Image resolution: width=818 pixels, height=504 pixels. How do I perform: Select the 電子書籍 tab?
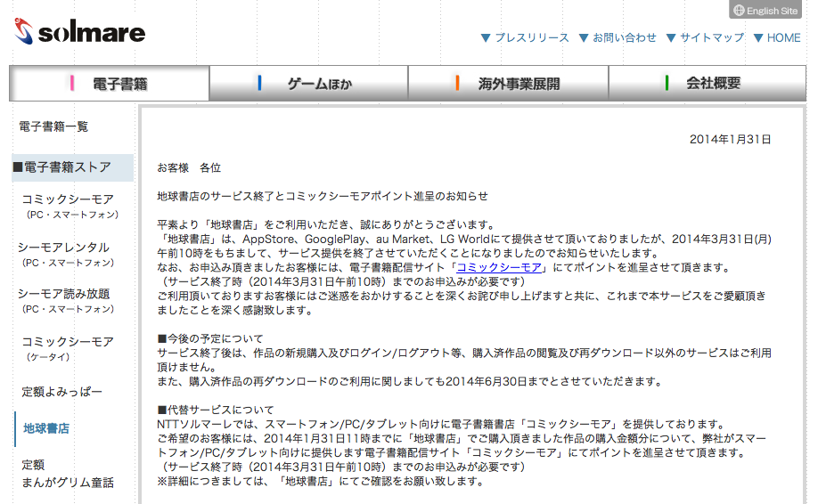pyautogui.click(x=110, y=84)
